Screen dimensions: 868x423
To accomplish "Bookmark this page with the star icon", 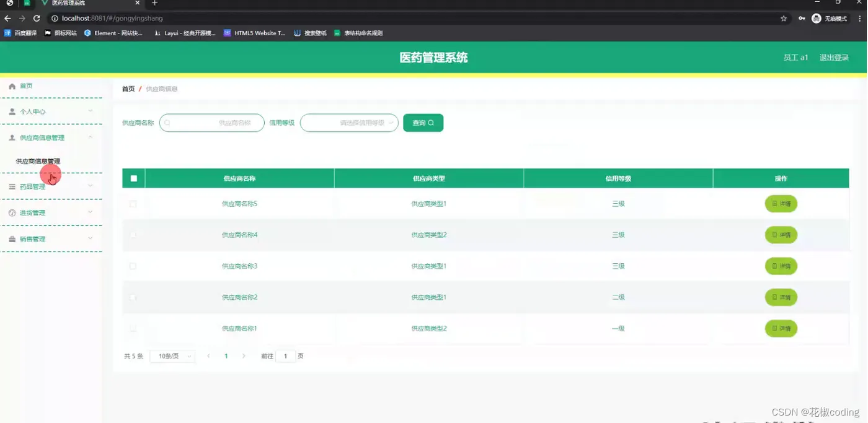I will tap(784, 19).
